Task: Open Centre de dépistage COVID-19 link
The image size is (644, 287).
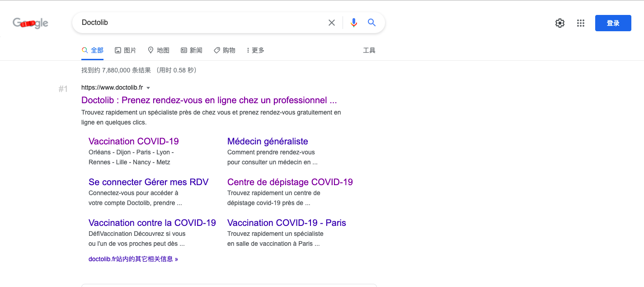Action: point(290,182)
